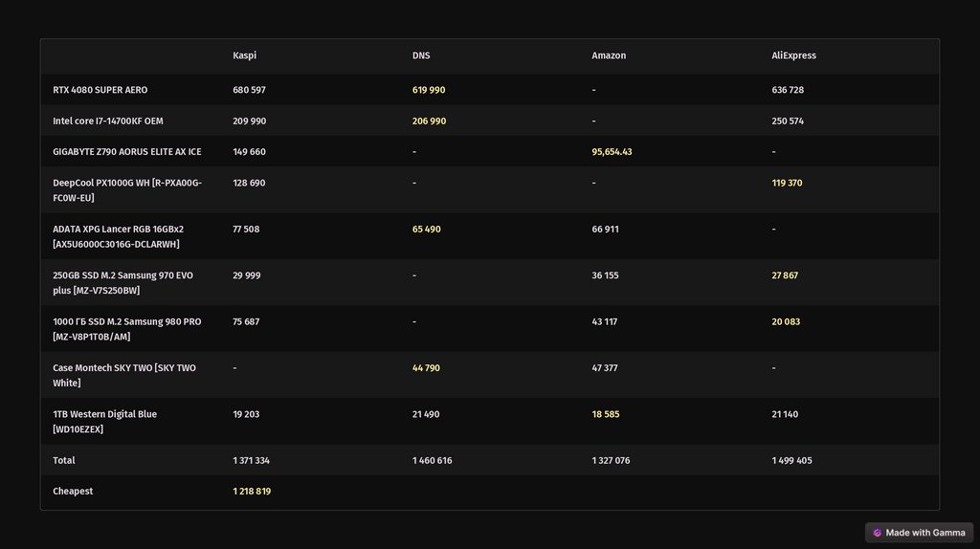Image resolution: width=980 pixels, height=549 pixels.
Task: Click the highlighted Amazon price 18 585
Action: 606,414
